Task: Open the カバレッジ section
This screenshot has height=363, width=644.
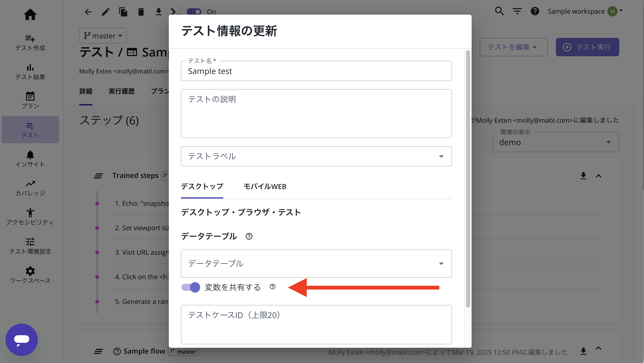Action: point(30,187)
